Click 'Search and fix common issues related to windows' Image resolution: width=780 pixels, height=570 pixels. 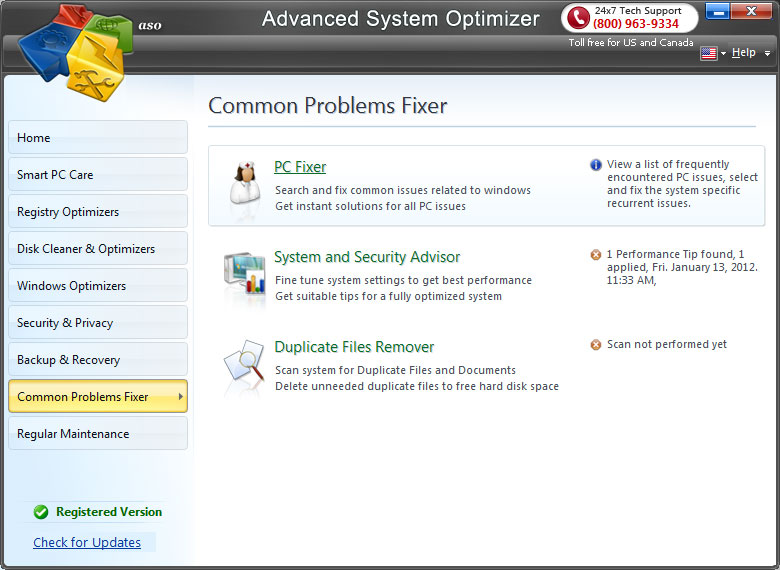403,190
